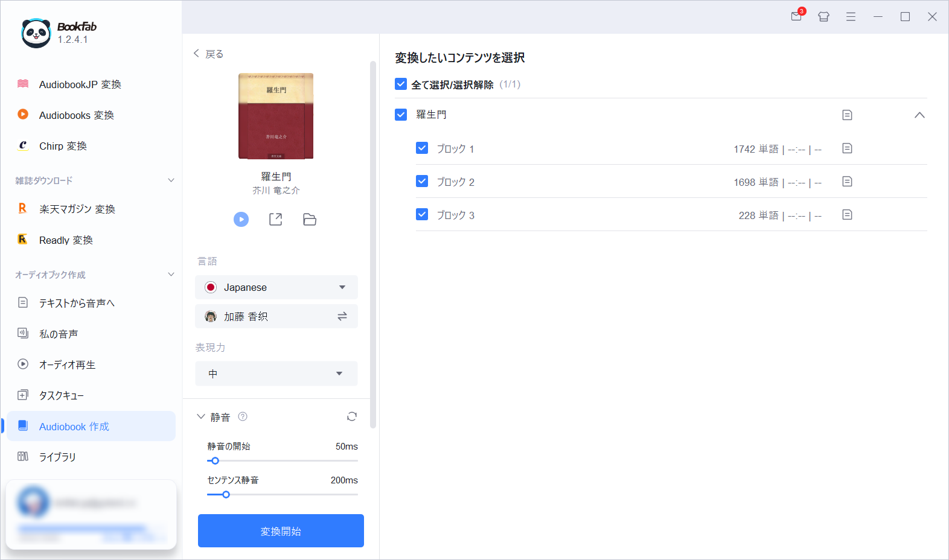Screen dimensions: 949x560
Task: Open AudiobookJP 変換 in sidebar
Action: point(91,84)
